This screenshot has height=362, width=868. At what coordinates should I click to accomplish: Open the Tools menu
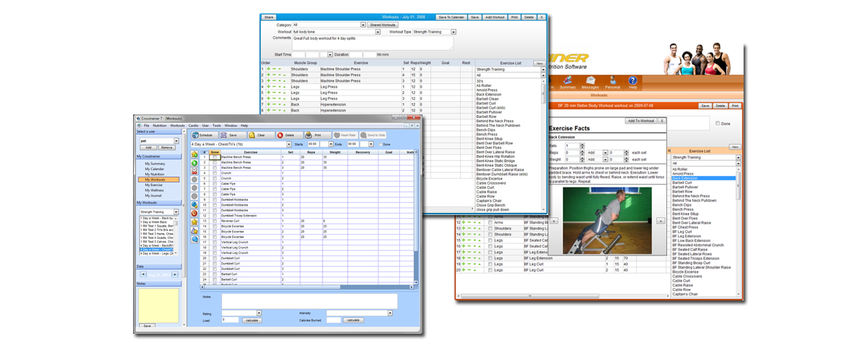coord(217,126)
